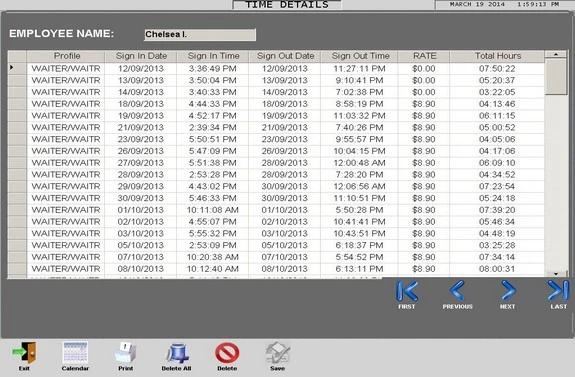Screen dimensions: 575x377
Task: Click the 08:00:31 total hours cell
Action: tap(497, 269)
